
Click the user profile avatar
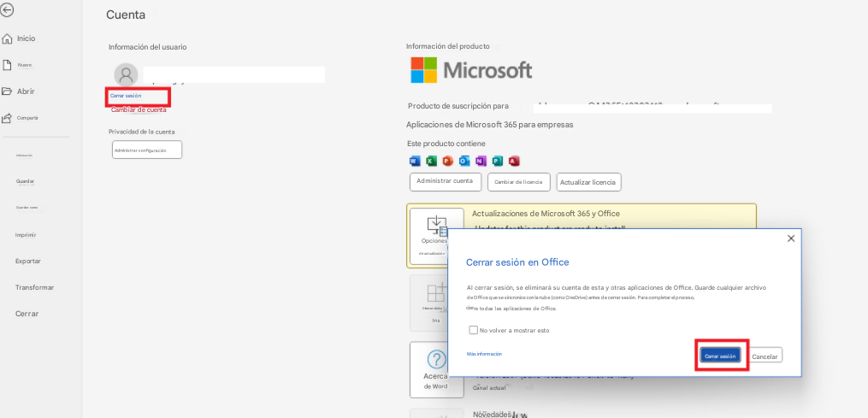pos(127,74)
